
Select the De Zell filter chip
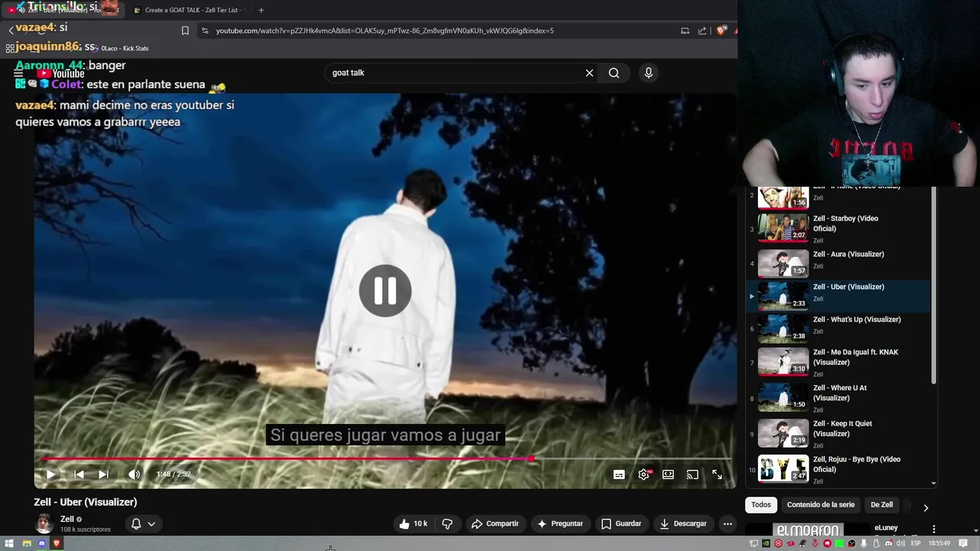[881, 505]
